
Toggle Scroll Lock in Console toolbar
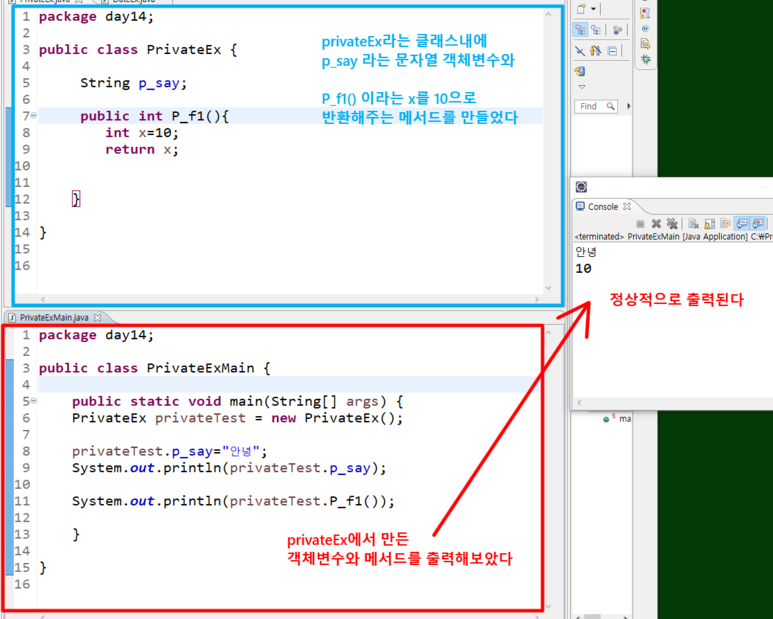pyautogui.click(x=709, y=224)
